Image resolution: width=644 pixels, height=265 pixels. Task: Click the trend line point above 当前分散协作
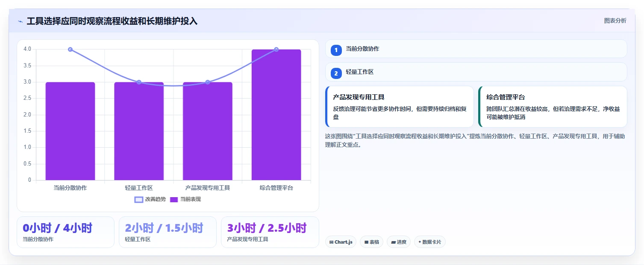point(70,50)
